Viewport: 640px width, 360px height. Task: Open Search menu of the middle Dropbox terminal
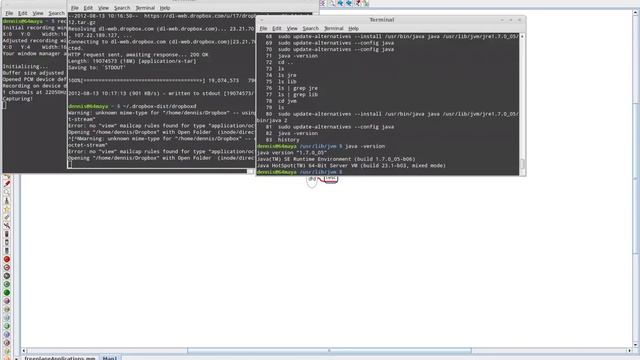coord(122,8)
